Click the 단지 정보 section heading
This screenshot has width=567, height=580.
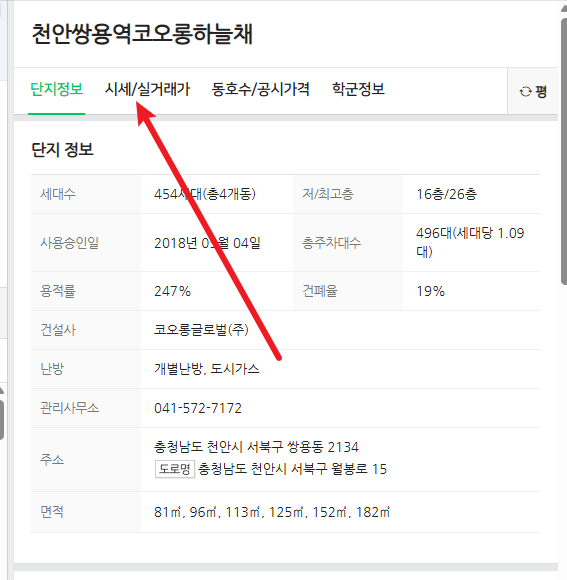[62, 149]
